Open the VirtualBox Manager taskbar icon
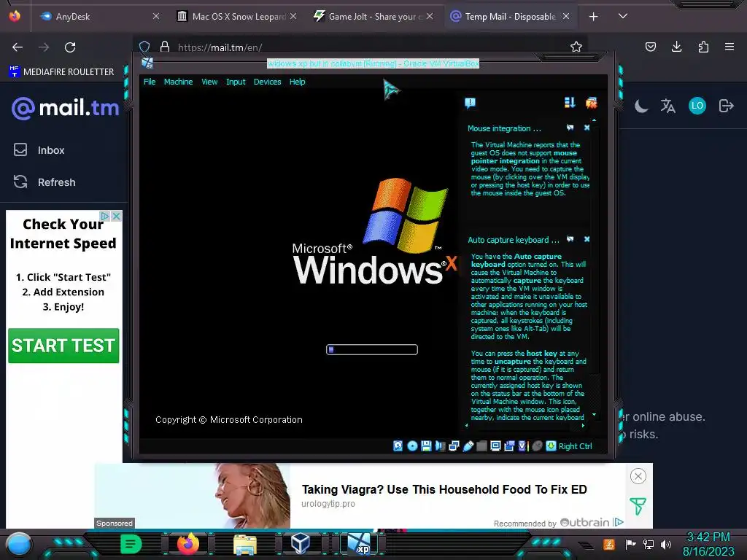The width and height of the screenshot is (747, 560). 300,544
